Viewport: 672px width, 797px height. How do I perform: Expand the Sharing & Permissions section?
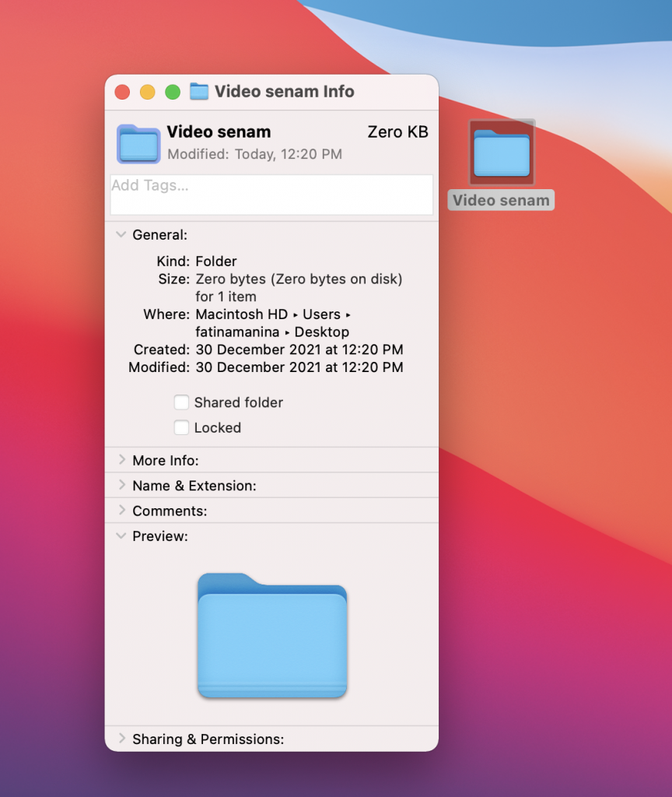(x=122, y=738)
